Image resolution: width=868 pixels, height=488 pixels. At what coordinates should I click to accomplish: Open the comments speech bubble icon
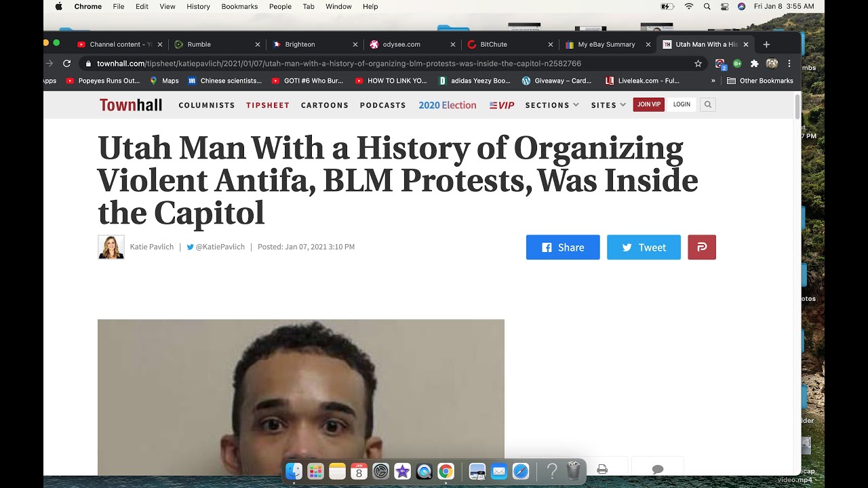658,469
